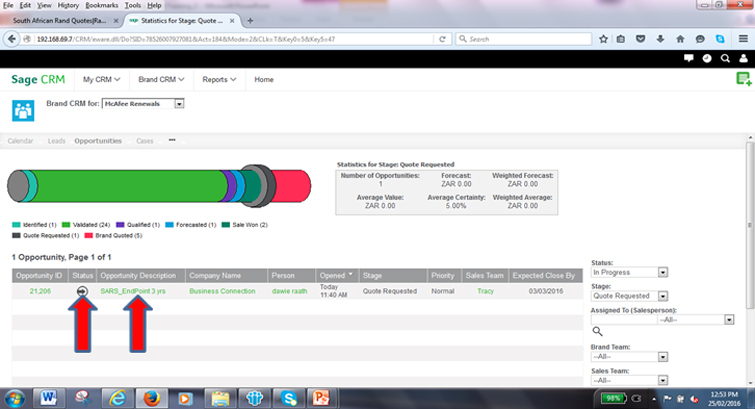The width and height of the screenshot is (755, 409).
Task: Click the blue Brand CRM team icon
Action: click(x=23, y=111)
